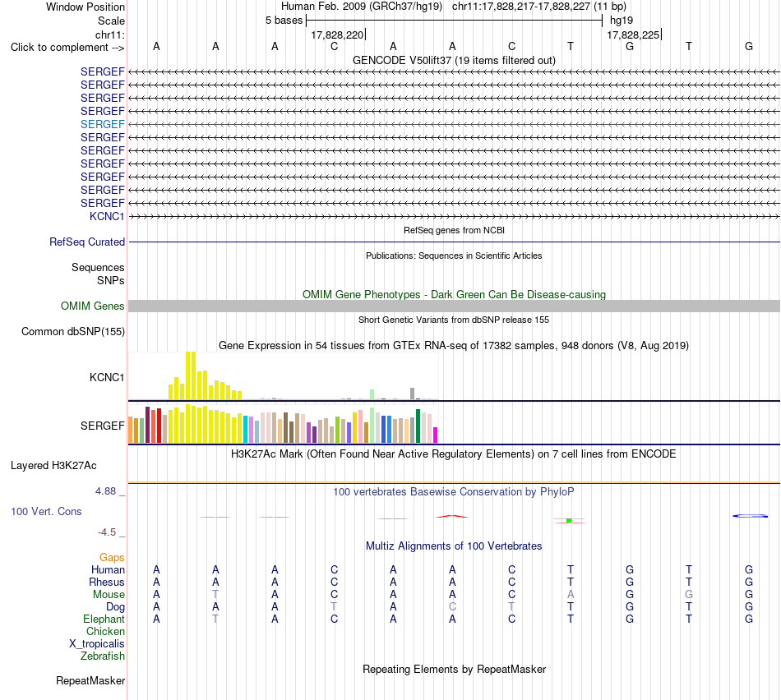Viewport: 781px width, 700px height.
Task: Click 'Repeating Elements by RepeatMasker' title
Action: tap(454, 669)
